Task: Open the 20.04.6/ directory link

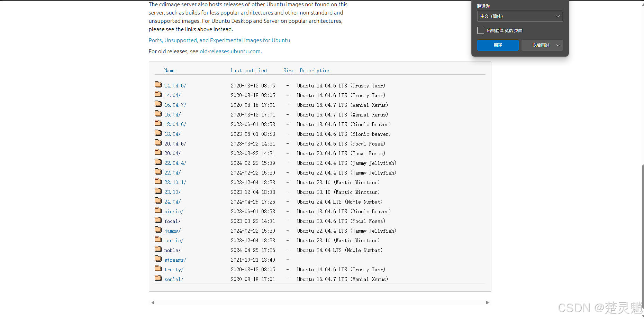Action: click(x=175, y=144)
